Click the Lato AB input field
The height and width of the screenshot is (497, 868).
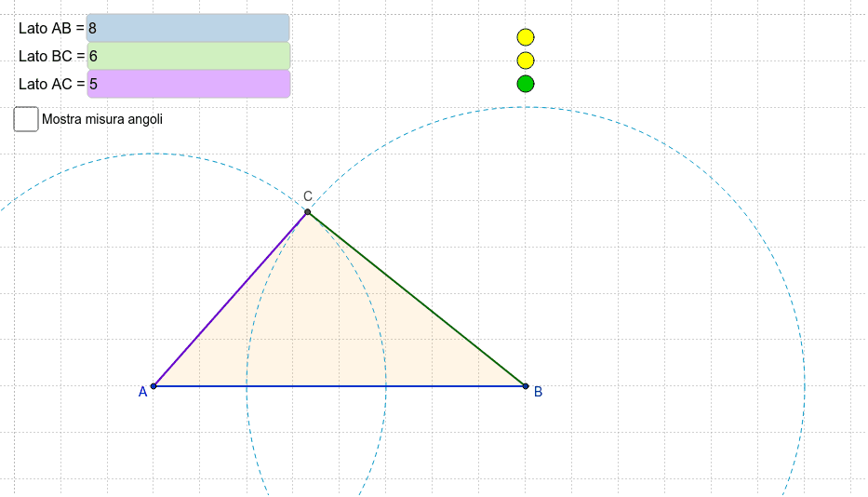tap(188, 28)
